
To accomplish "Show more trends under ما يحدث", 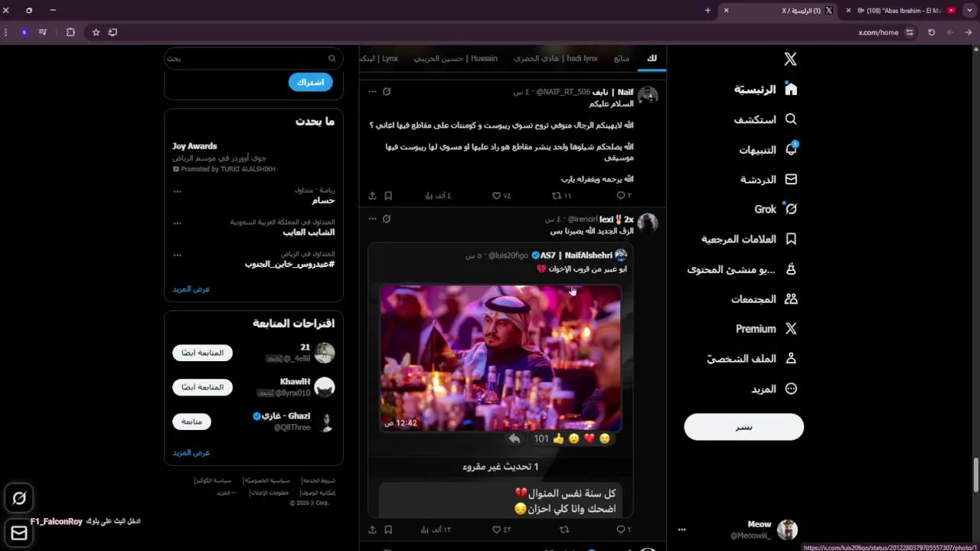I will [191, 289].
